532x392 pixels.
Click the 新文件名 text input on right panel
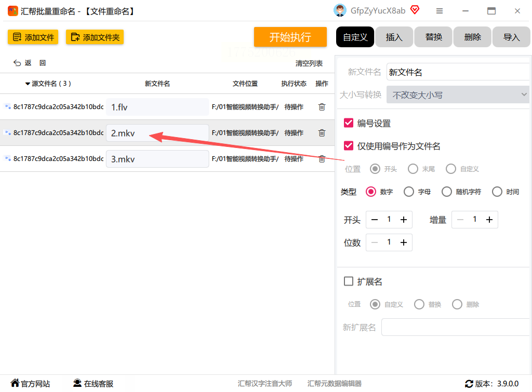coord(458,72)
